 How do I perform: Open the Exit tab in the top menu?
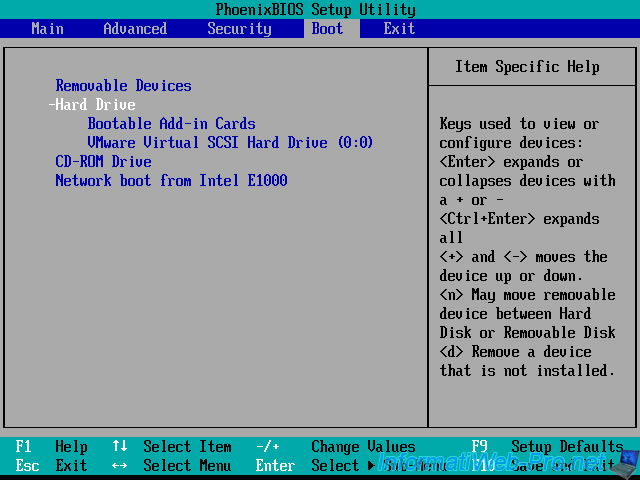(x=399, y=29)
